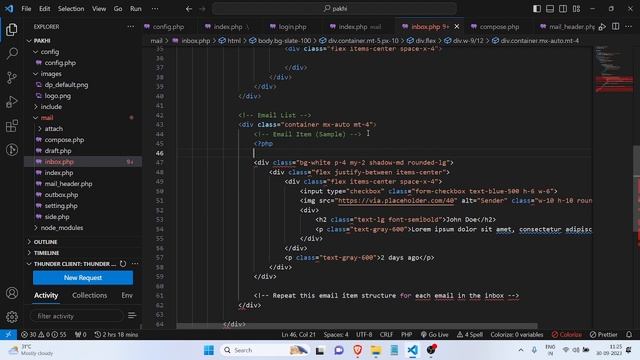Open the Edit menu
Viewport: 640px width, 360px height.
44,9
